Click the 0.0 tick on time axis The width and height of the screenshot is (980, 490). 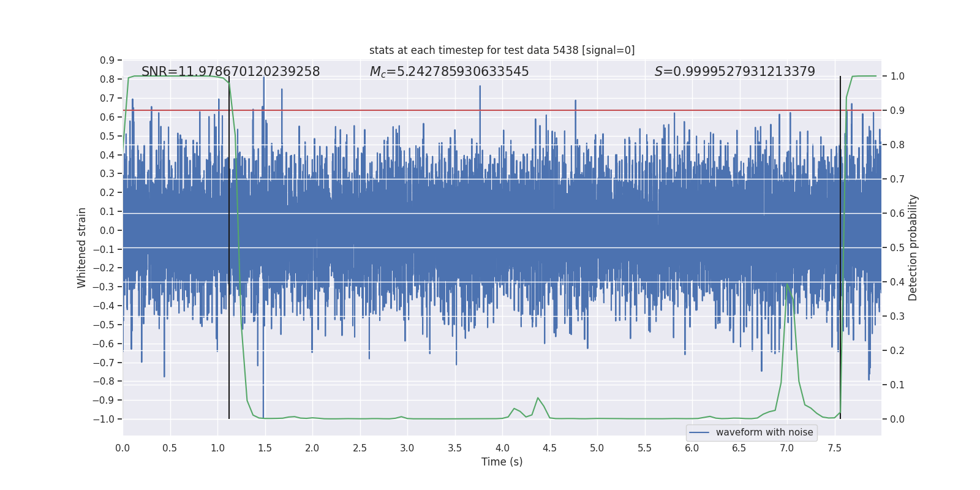point(123,448)
